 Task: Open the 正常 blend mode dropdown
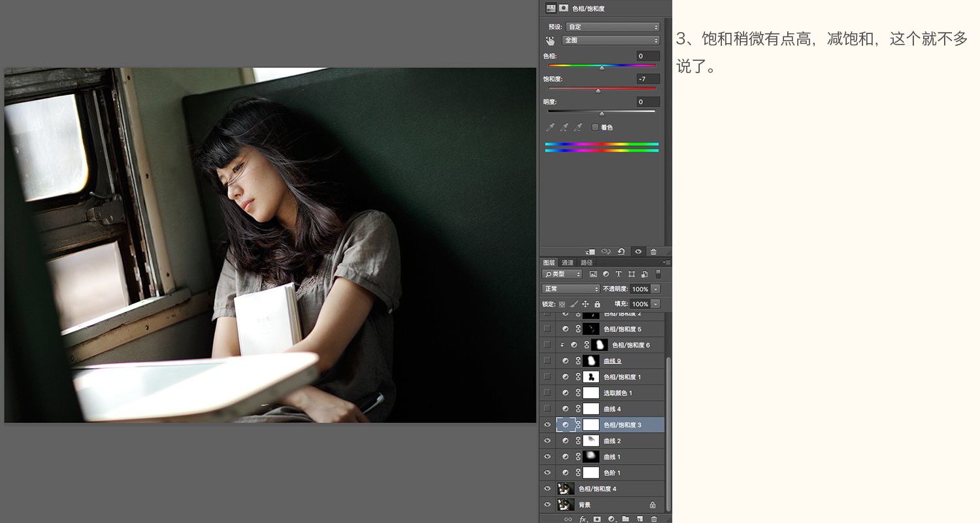(x=570, y=289)
